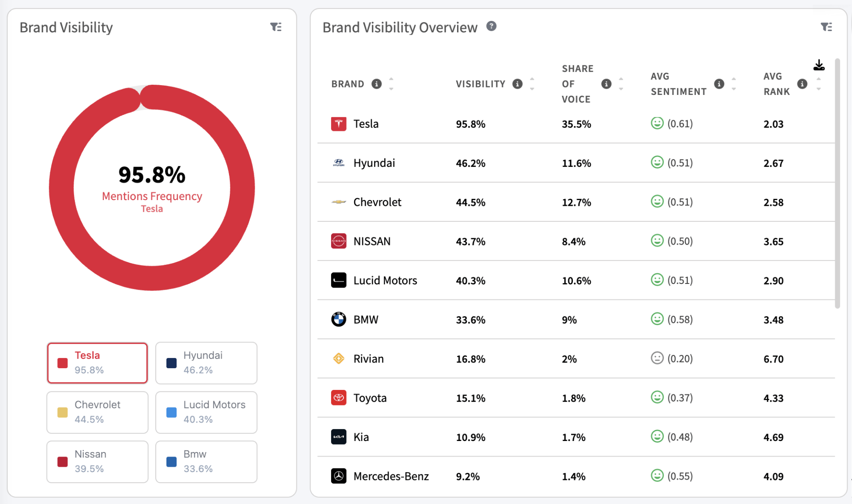Click Hyundai average rank 2.67

[773, 163]
